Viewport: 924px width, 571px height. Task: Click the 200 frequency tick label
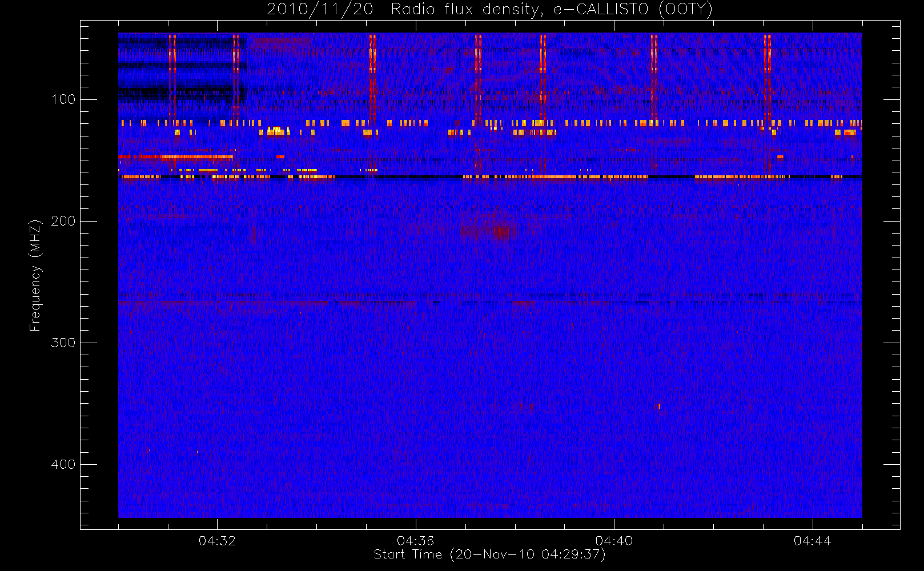click(x=63, y=221)
